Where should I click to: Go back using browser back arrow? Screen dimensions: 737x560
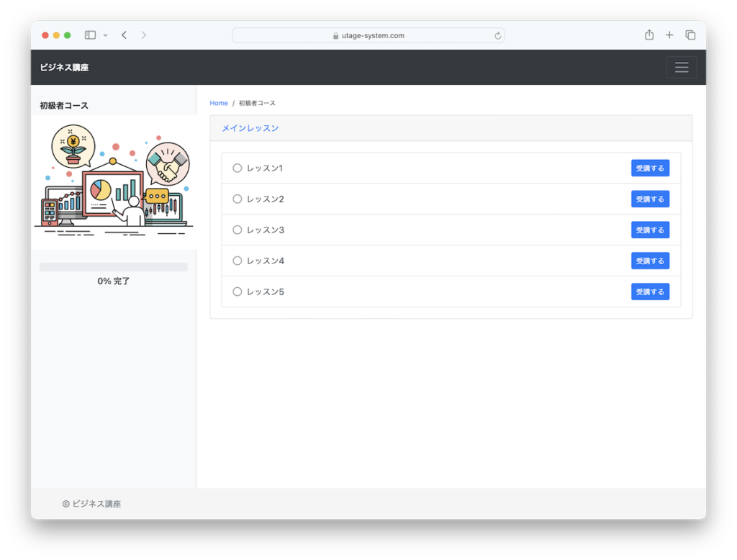pos(124,35)
